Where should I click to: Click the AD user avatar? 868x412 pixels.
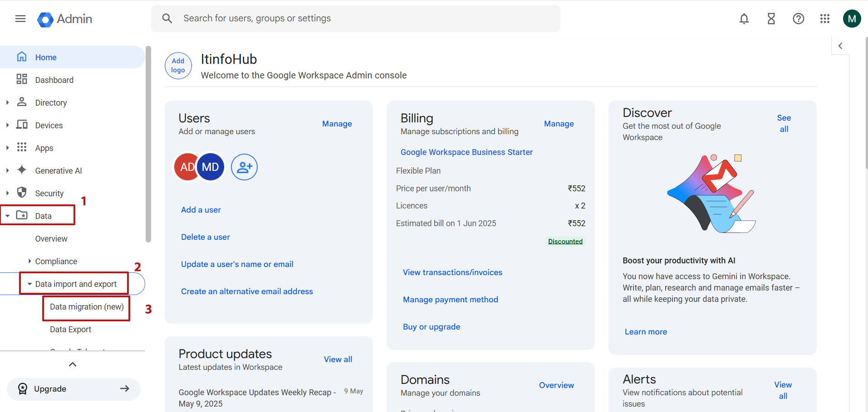tap(186, 167)
